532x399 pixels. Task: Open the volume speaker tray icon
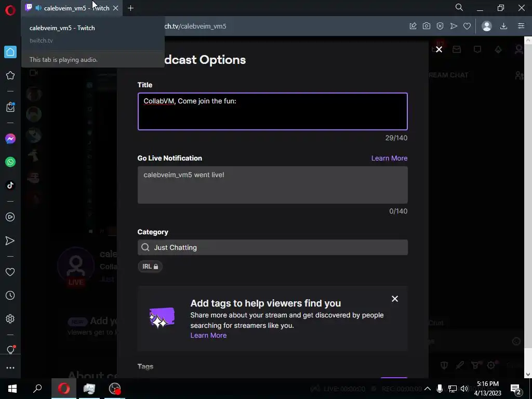coord(464,389)
